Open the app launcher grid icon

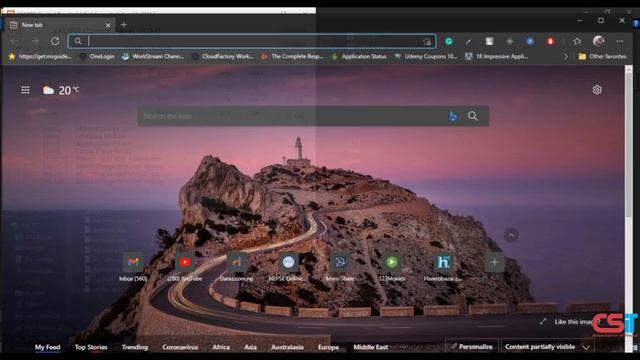[x=25, y=90]
